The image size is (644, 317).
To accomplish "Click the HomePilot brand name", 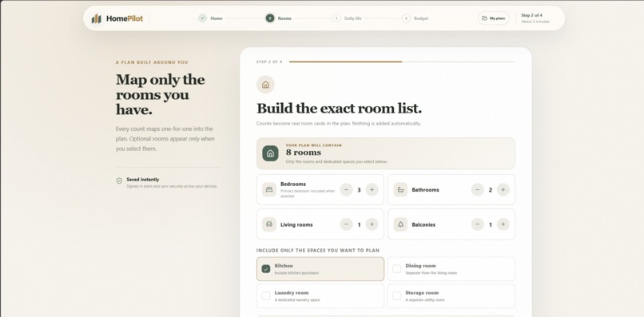I will coord(125,18).
